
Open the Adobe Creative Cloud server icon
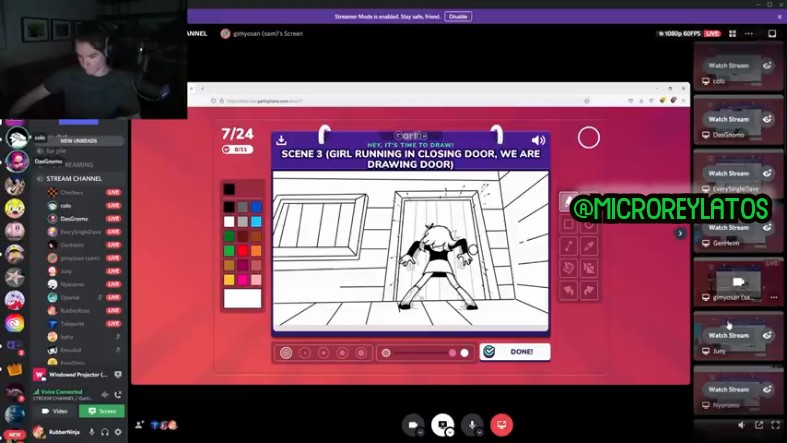click(15, 323)
